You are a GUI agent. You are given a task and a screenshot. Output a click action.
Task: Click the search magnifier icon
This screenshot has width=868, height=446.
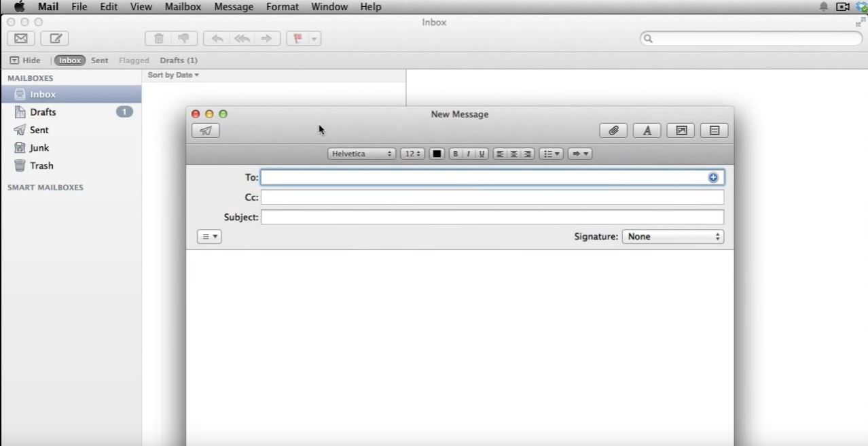tap(648, 39)
